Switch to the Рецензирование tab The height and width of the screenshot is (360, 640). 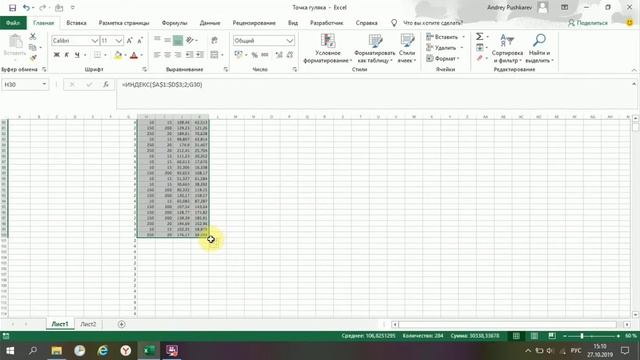point(254,23)
